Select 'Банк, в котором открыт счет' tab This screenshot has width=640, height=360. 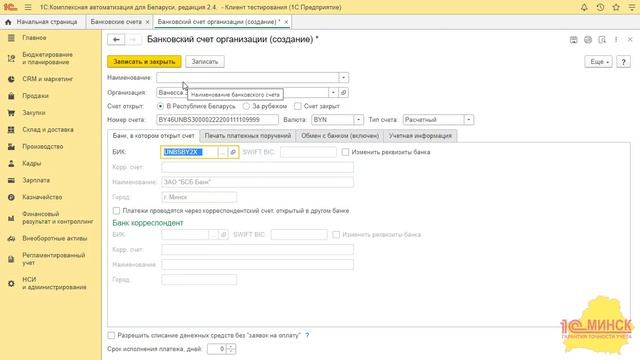click(153, 136)
